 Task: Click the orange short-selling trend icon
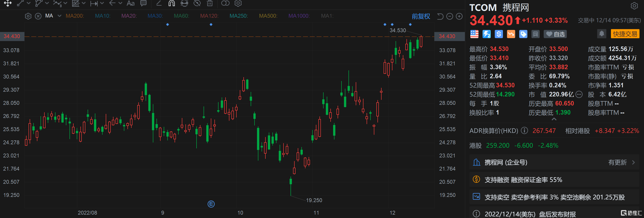511,34
